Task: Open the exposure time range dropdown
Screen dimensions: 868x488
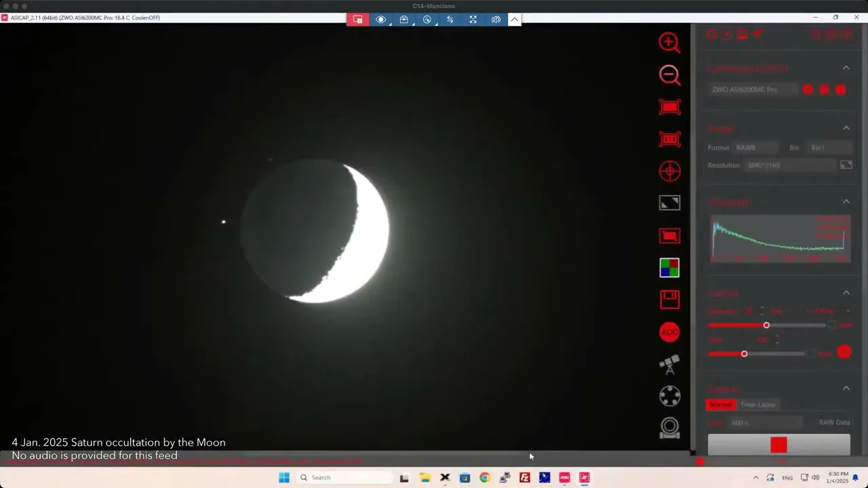Action: click(827, 311)
